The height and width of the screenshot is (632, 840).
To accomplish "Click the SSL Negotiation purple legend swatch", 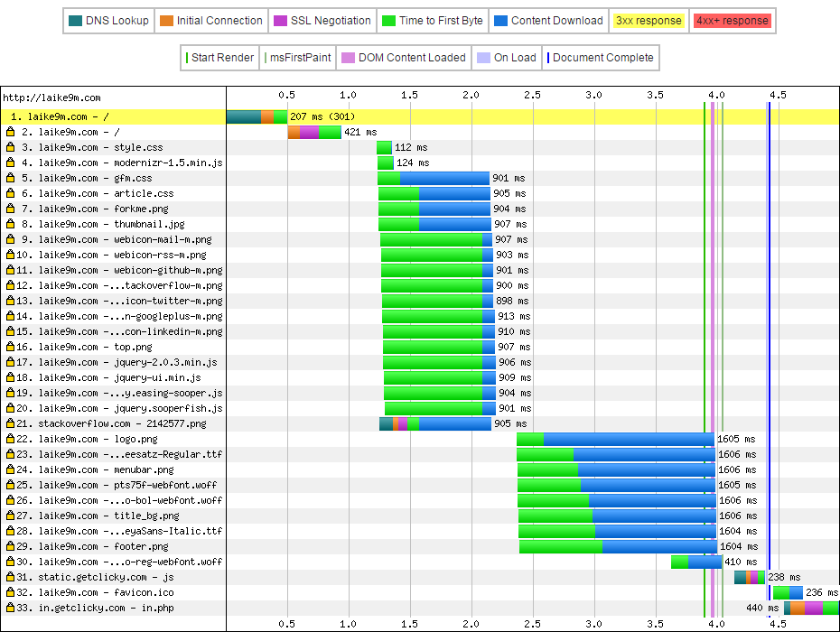I will coord(280,21).
